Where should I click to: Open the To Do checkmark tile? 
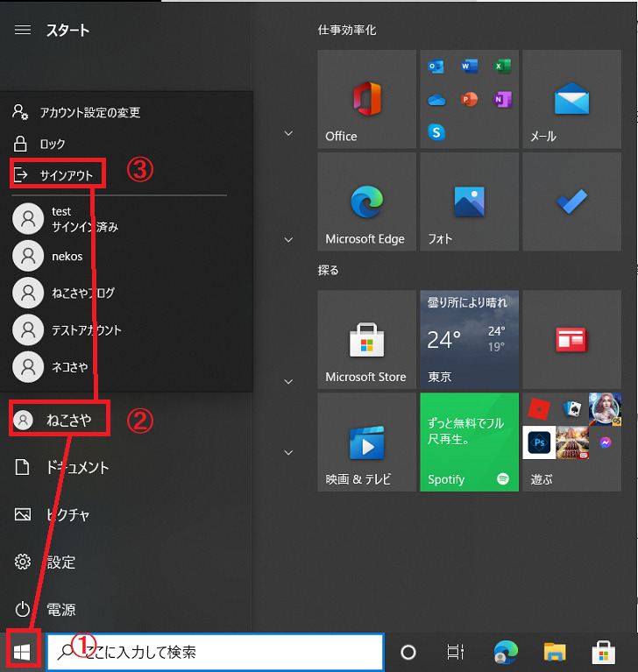[571, 202]
